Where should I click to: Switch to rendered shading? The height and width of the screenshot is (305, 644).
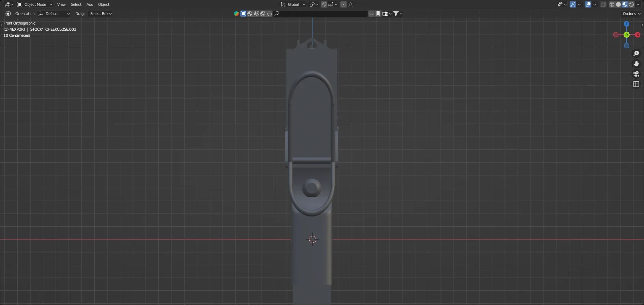[x=631, y=4]
